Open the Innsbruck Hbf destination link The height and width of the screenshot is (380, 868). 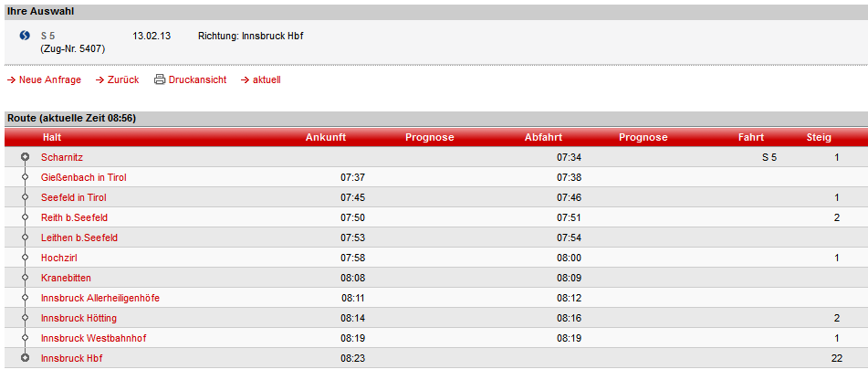click(x=72, y=358)
